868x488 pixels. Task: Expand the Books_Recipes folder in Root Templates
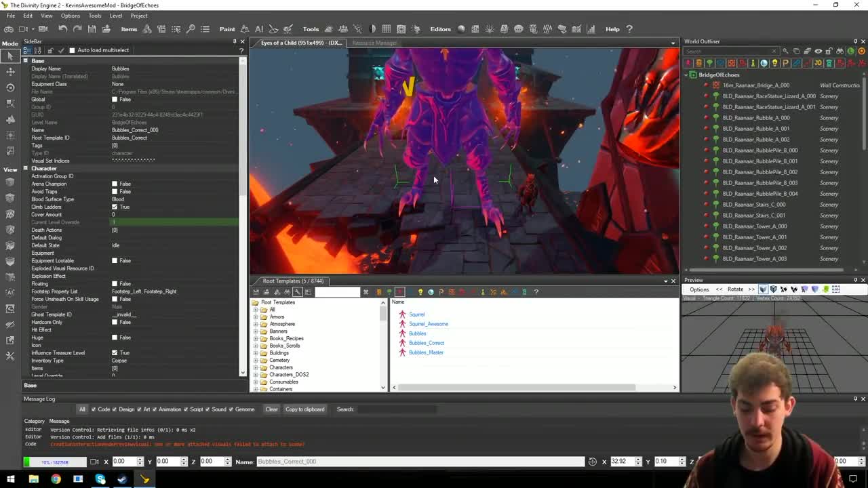pyautogui.click(x=256, y=338)
